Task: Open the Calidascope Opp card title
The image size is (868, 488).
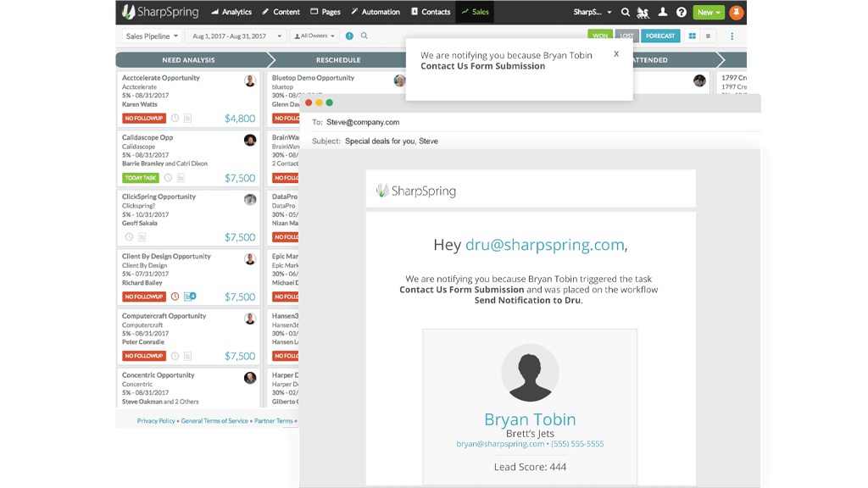Action: [147, 137]
